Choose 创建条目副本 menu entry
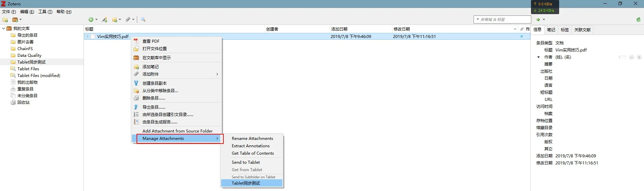The width and height of the screenshot is (644, 191). click(177, 83)
